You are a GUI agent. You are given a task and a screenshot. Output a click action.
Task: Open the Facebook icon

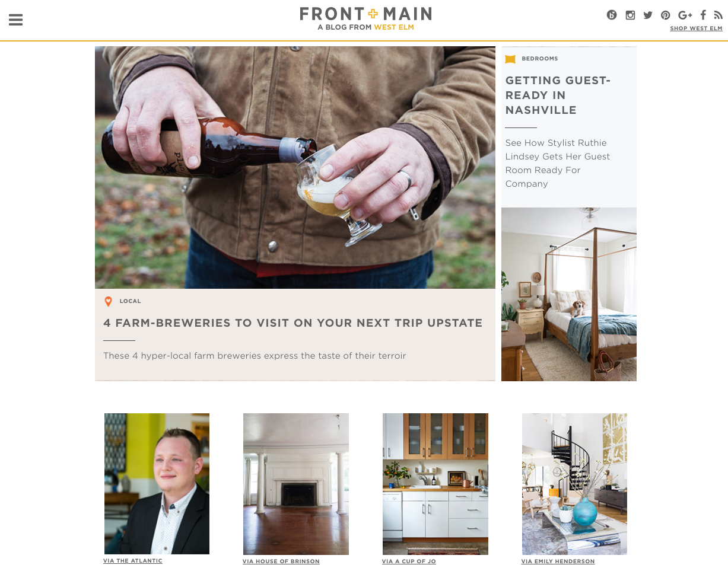coord(703,15)
